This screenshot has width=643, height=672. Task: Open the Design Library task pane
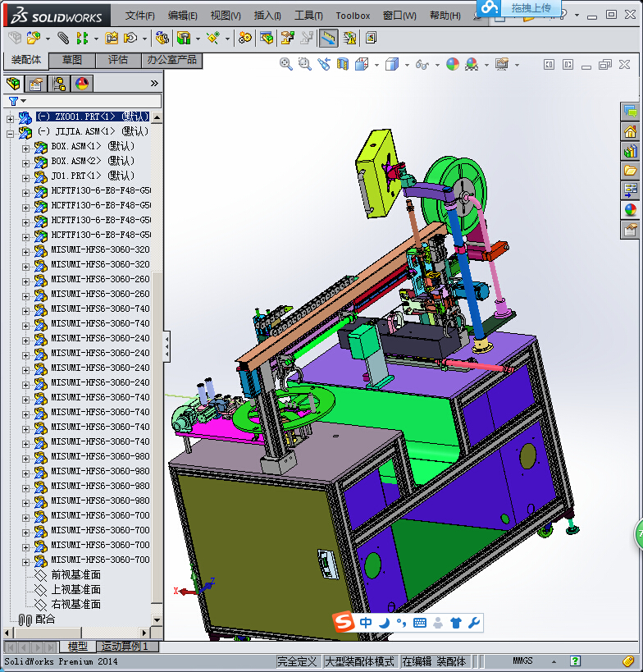630,151
